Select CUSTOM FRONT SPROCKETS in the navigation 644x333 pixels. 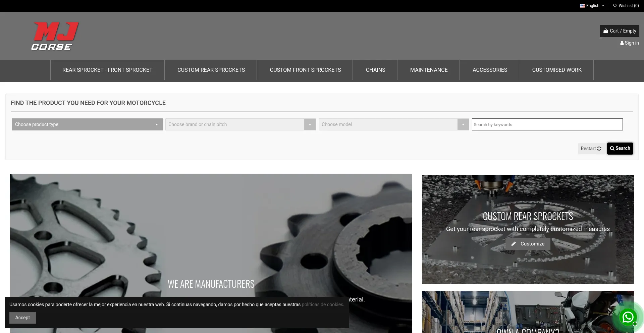tap(305, 70)
